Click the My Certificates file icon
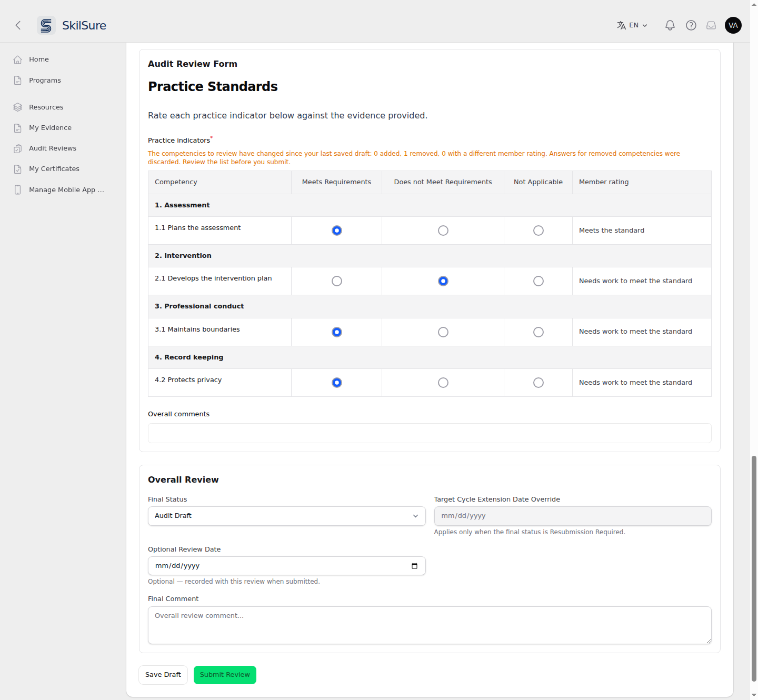 click(18, 169)
